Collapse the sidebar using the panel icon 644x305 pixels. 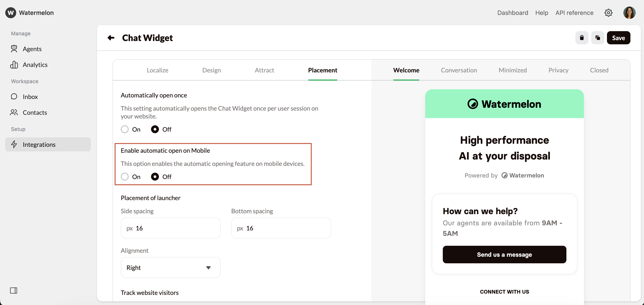pyautogui.click(x=14, y=291)
